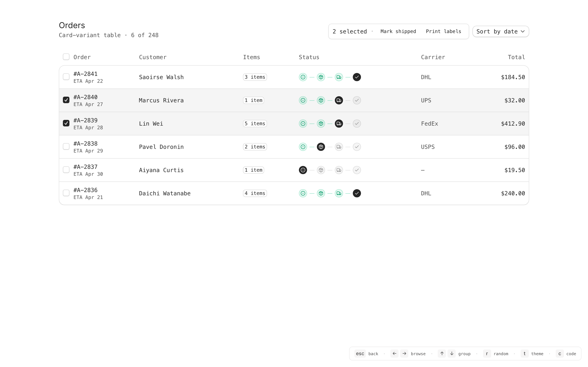588x367 pixels.
Task: Toggle the select-all checkbox in header
Action: click(66, 57)
